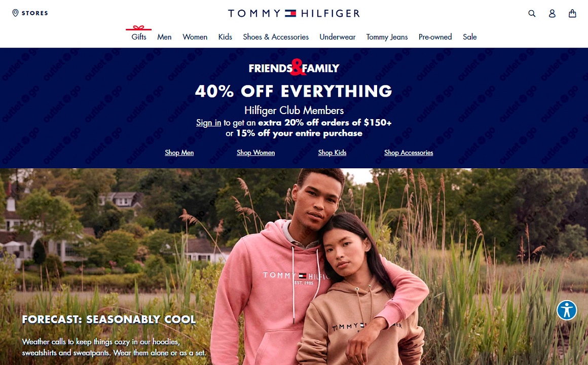588x365 pixels.
Task: Click the store locator pin icon
Action: point(15,13)
